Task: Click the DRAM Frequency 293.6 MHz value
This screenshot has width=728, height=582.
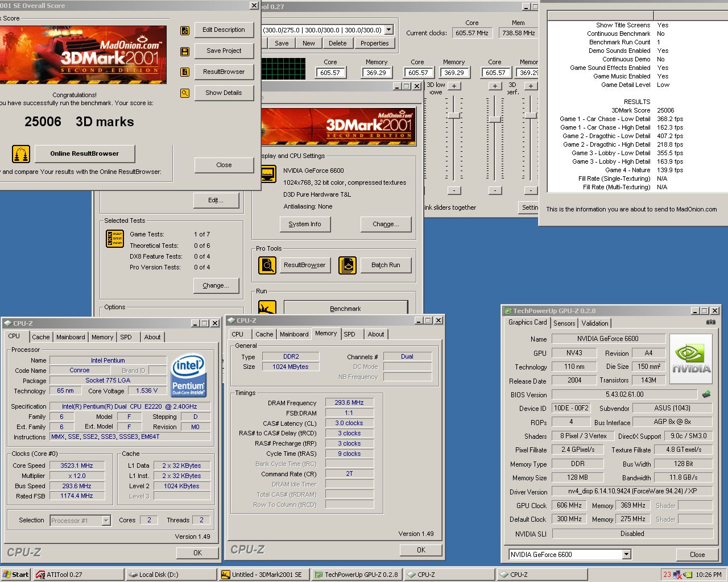Action: click(349, 402)
